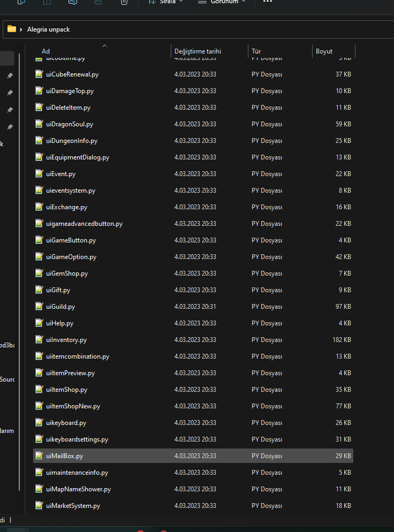Select the uiInventory.py file icon
Screen dimensions: 394x532
40,340
